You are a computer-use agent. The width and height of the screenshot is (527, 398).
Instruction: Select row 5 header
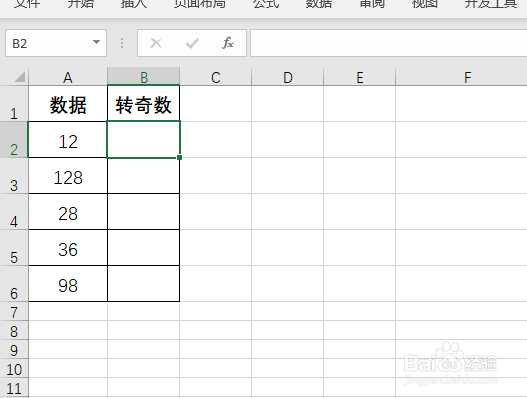click(x=14, y=248)
